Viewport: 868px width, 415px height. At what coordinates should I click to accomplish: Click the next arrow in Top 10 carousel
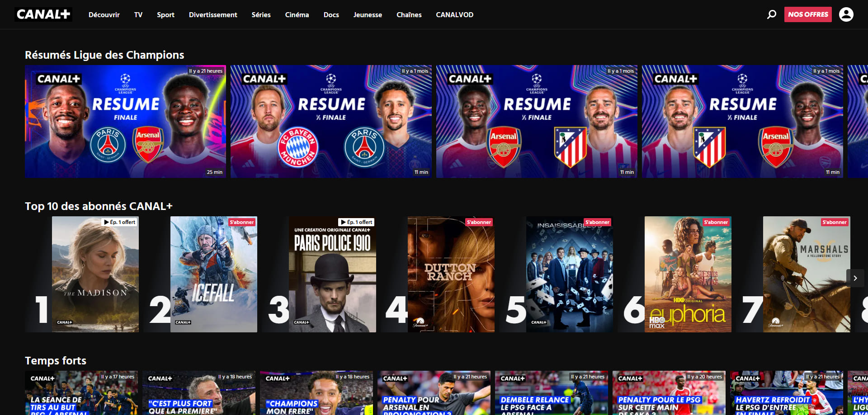tap(855, 278)
